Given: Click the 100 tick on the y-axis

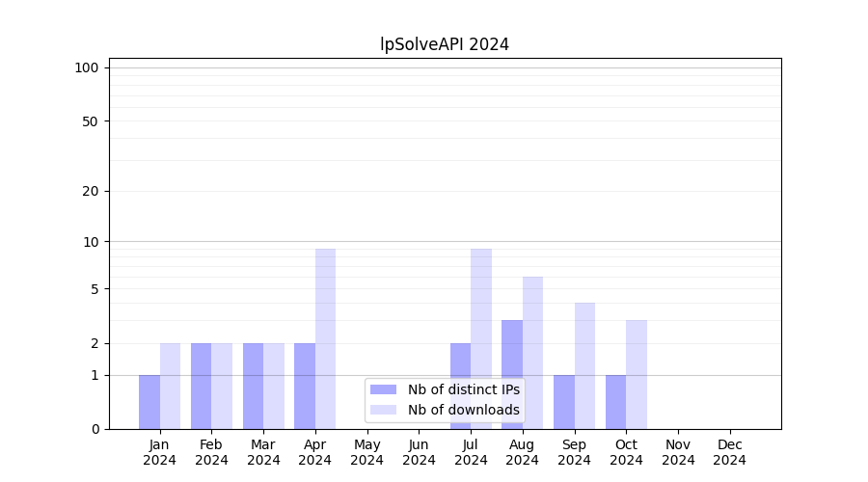Looking at the screenshot, I should (x=87, y=67).
